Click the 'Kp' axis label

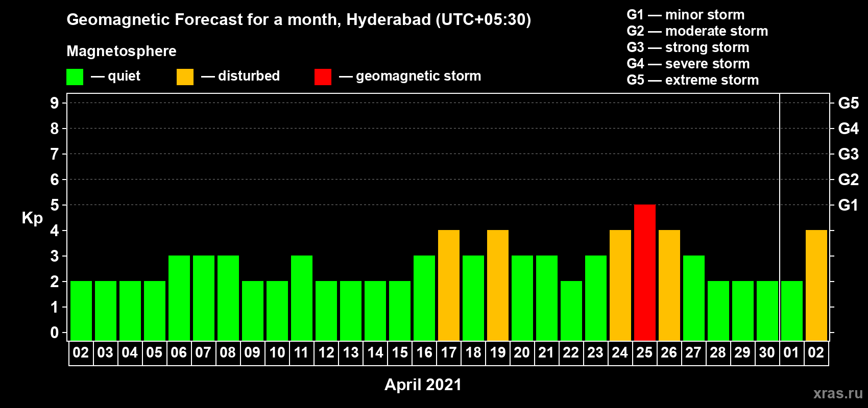point(32,218)
